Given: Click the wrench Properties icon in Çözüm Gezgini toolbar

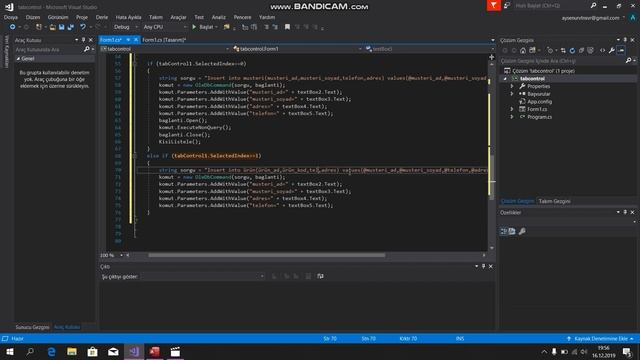Looking at the screenshot, I should (x=611, y=51).
